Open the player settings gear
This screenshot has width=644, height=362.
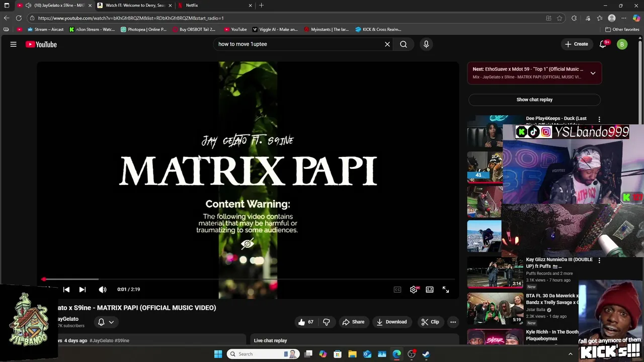point(414,290)
